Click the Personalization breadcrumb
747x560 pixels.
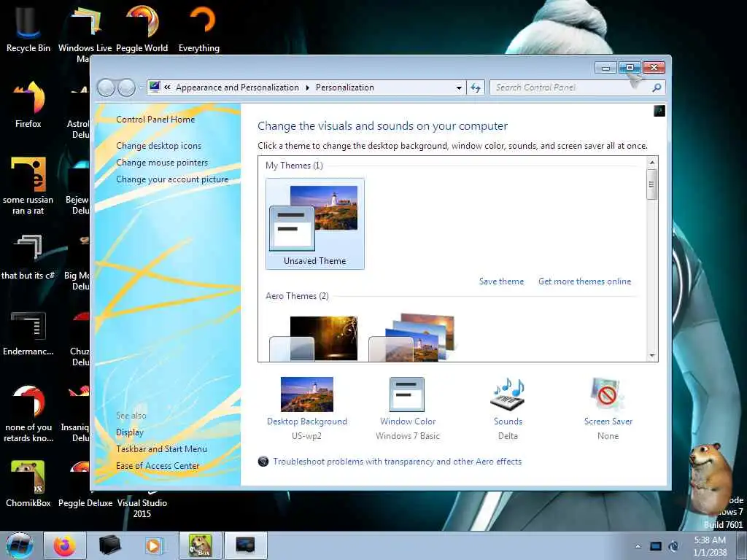[x=345, y=87]
